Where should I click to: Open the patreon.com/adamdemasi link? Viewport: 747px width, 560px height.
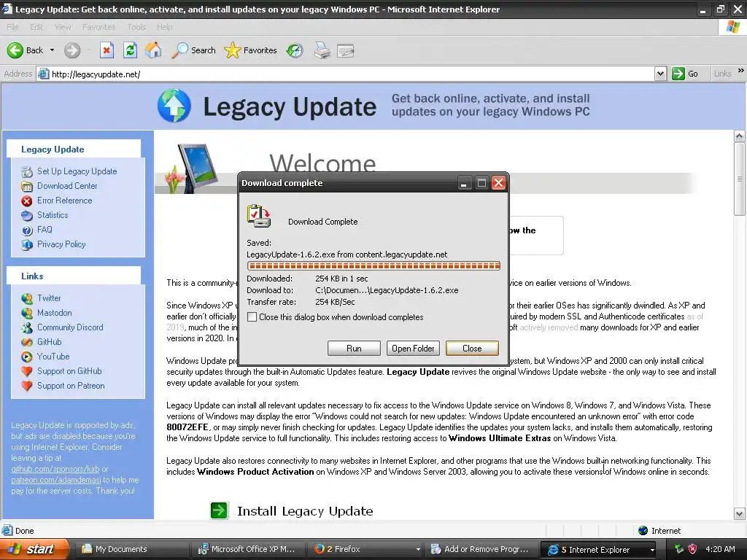click(x=56, y=480)
